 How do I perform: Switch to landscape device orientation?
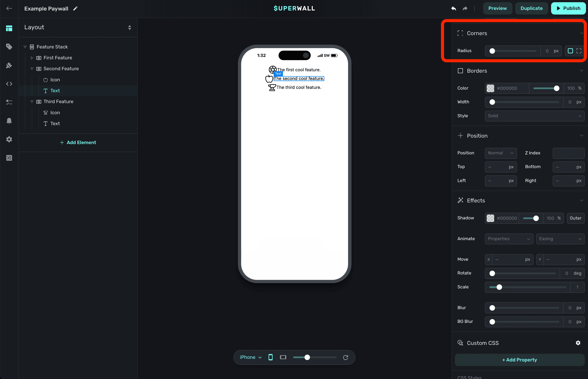(x=283, y=357)
